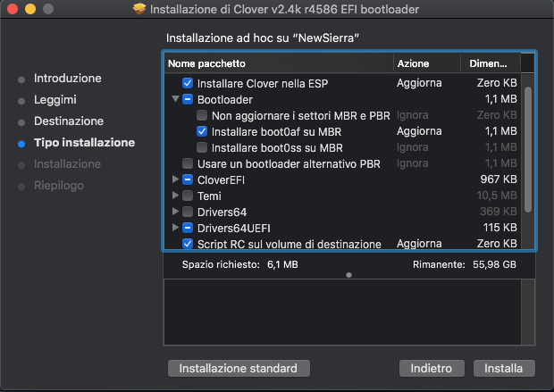Uncheck Script RC sul volume di destinazione
This screenshot has height=392, width=554.
[188, 244]
